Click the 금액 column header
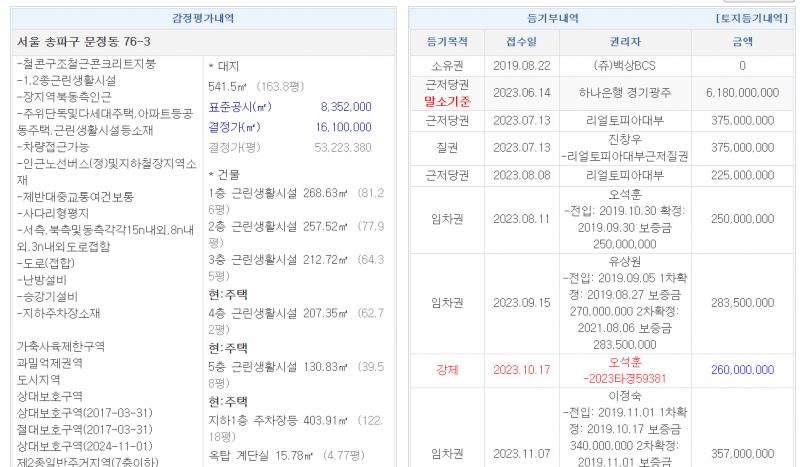Viewport: 800px width, 467px height. tap(742, 42)
